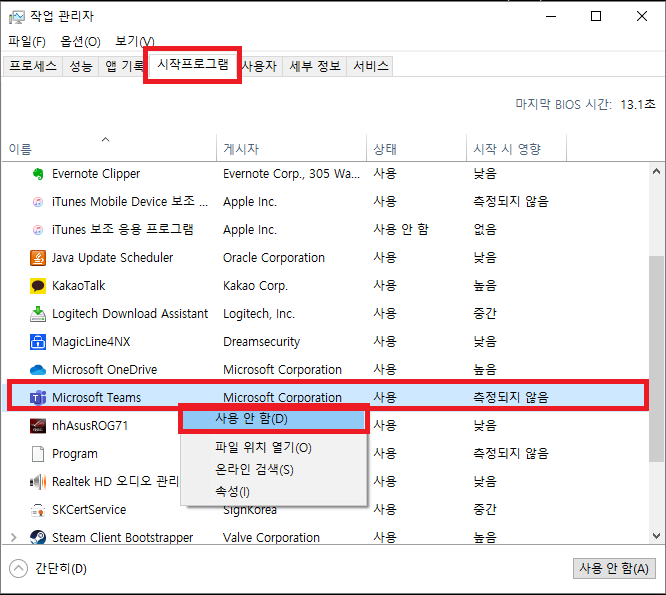Open the 옵션(O) menu

click(80, 42)
